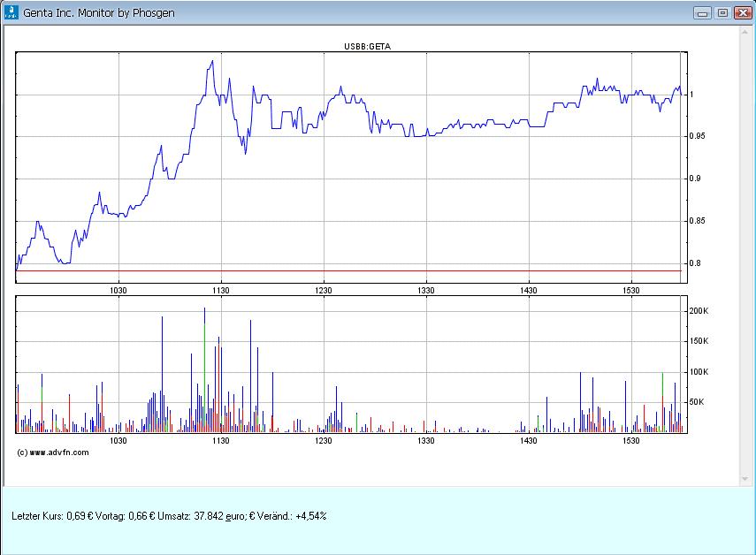Click the 1430 label under volume chart

(529, 441)
